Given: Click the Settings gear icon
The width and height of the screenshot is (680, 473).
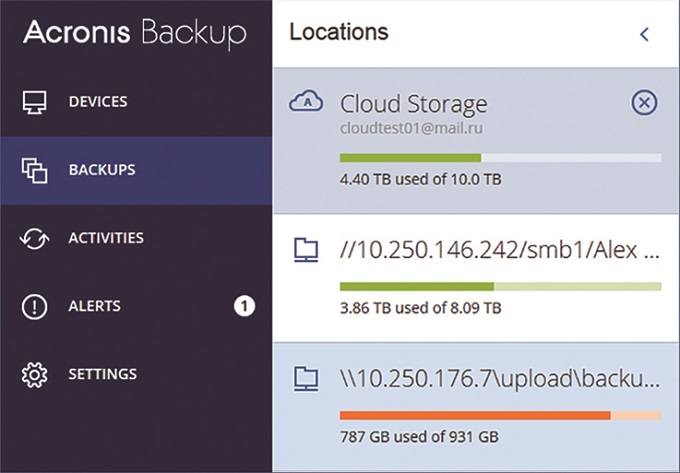Looking at the screenshot, I should (x=35, y=375).
